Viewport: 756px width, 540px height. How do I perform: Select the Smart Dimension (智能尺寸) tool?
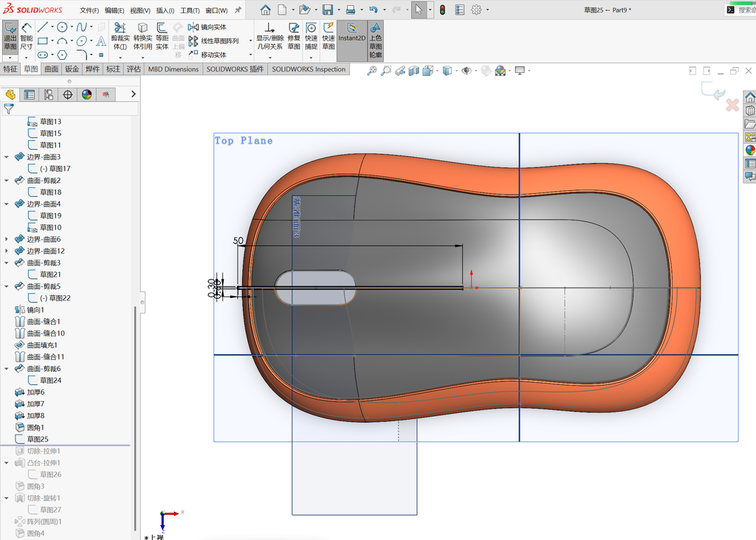(27, 37)
